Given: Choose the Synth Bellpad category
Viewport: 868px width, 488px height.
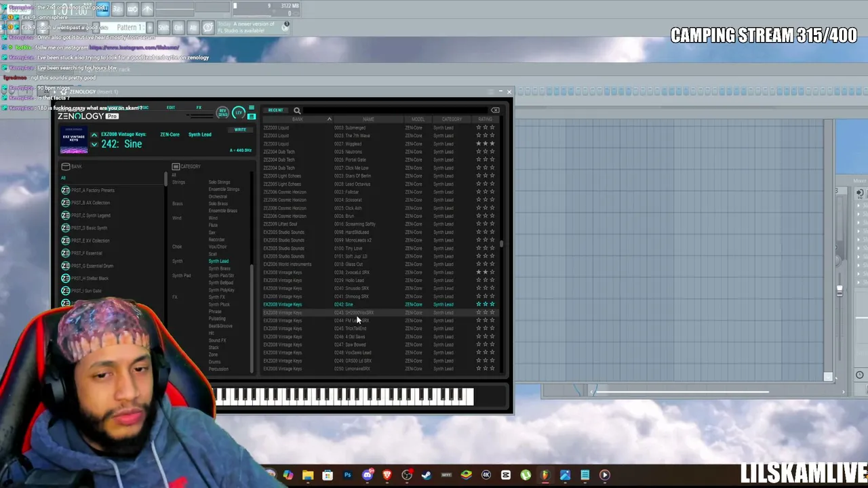Looking at the screenshot, I should coord(220,283).
